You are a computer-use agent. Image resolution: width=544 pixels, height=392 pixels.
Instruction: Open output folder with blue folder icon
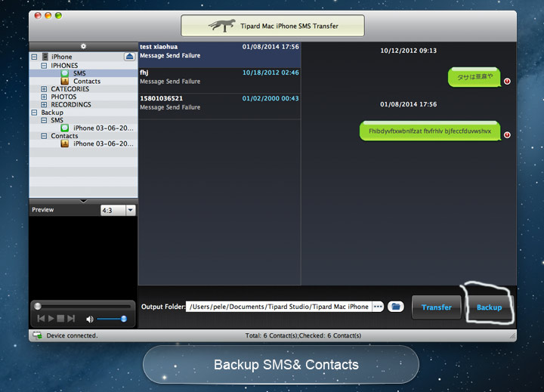click(x=396, y=307)
